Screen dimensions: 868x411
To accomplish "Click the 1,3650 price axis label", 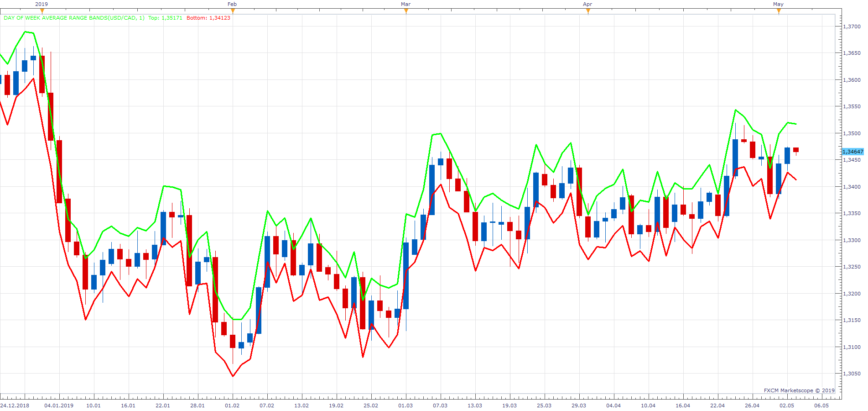I will tap(852, 53).
